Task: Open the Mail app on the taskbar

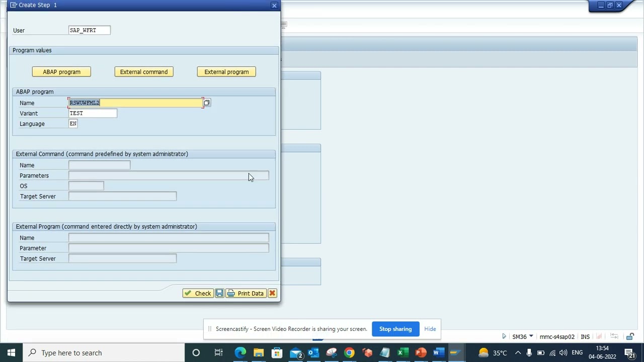Action: pos(296,353)
